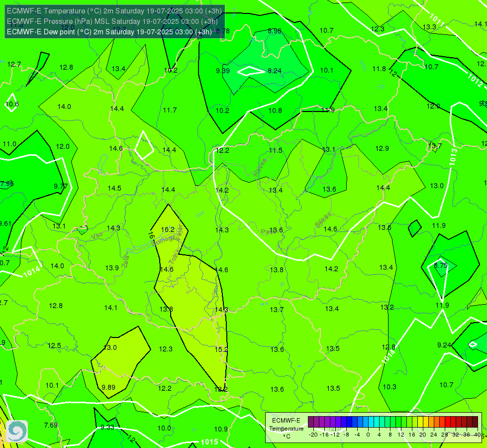Image resolution: width=487 pixels, height=448 pixels.
Task: Click the Tolna county label
Action: (174, 256)
